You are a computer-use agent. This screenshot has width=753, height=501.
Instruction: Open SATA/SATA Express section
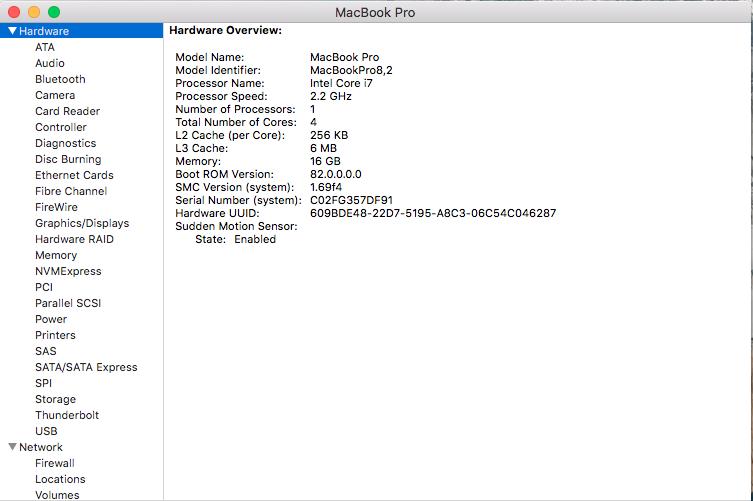[86, 367]
